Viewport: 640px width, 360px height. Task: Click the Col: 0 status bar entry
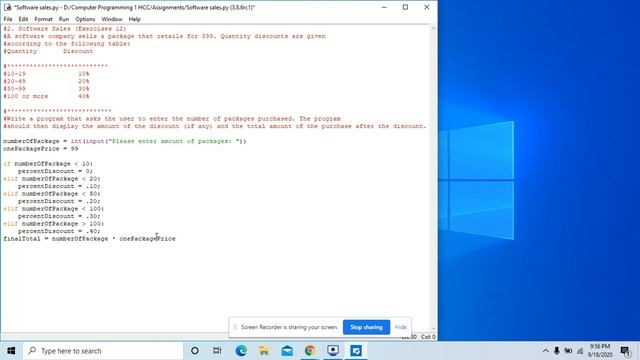tap(428, 337)
